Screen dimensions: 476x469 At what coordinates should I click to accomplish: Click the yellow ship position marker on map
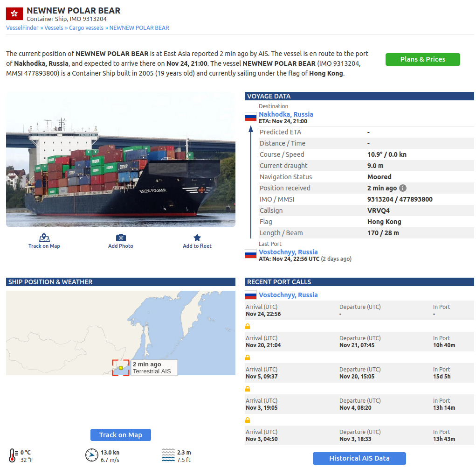click(x=121, y=368)
